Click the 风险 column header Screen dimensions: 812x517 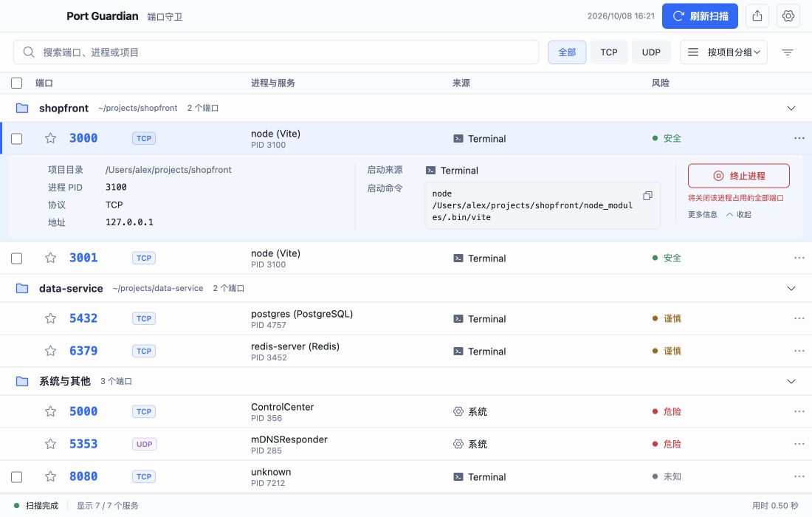tap(660, 83)
